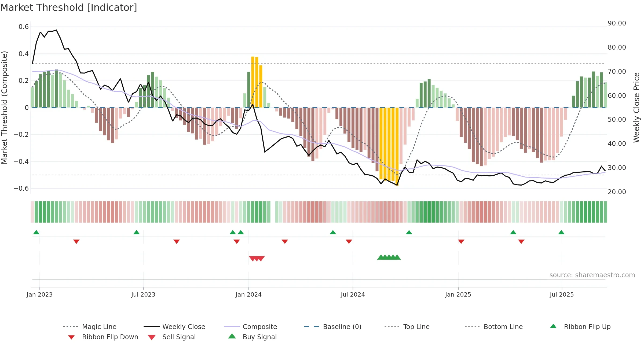Click the green triangle icon beside Ribbon Flip Up
The image size is (644, 362).
point(553,326)
